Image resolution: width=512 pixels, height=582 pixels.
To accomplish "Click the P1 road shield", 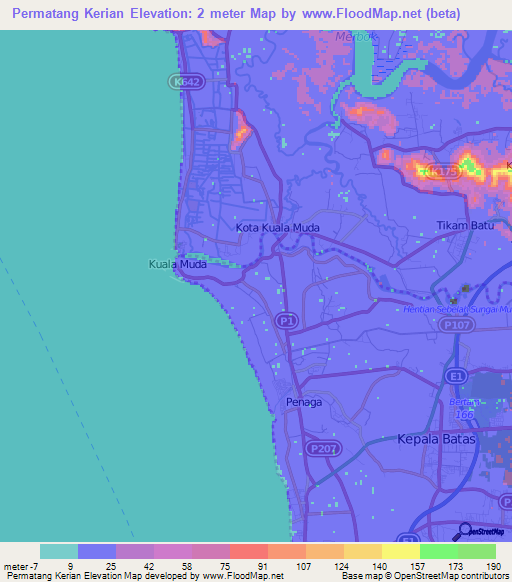I will tap(287, 321).
